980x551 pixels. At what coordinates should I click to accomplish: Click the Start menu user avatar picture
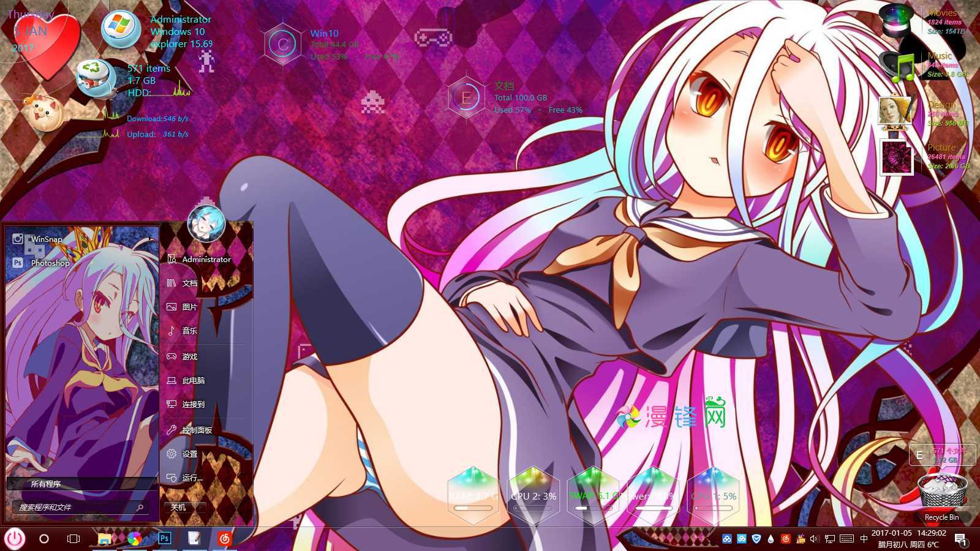pos(206,224)
